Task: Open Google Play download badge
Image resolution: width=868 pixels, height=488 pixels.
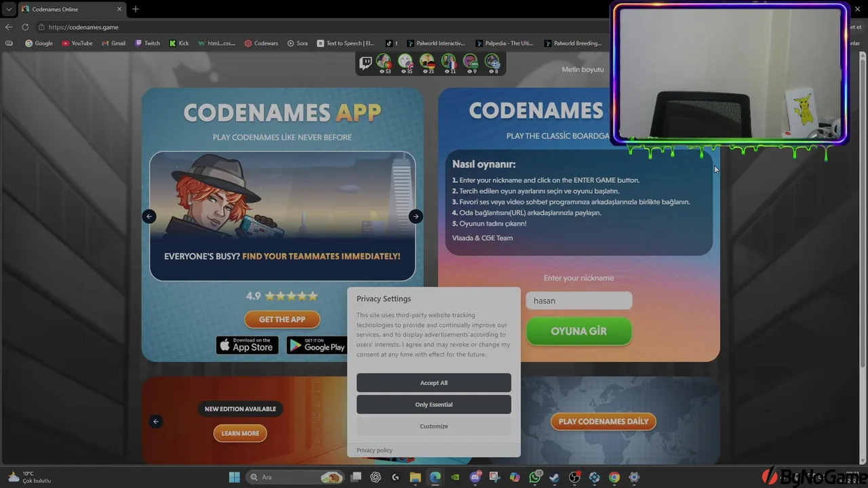Action: (317, 345)
